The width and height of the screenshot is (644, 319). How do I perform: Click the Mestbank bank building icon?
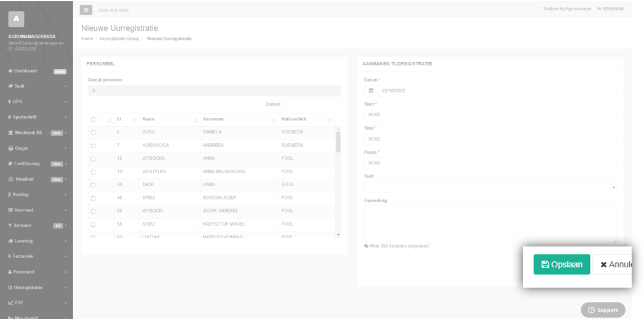coord(10,133)
